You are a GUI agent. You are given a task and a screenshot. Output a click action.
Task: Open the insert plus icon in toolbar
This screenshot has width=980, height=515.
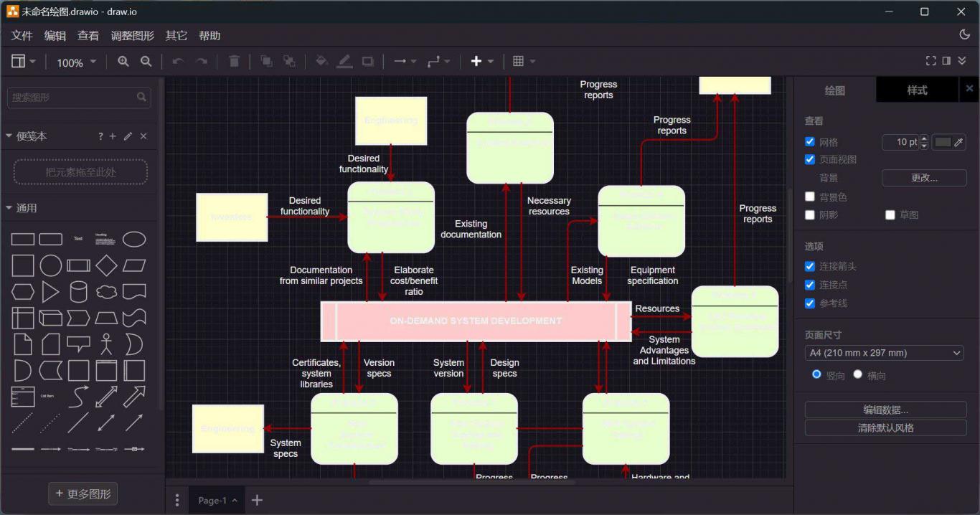pos(476,62)
